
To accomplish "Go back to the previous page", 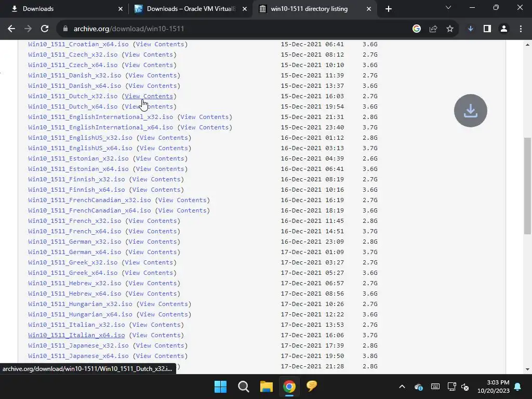I will click(11, 29).
